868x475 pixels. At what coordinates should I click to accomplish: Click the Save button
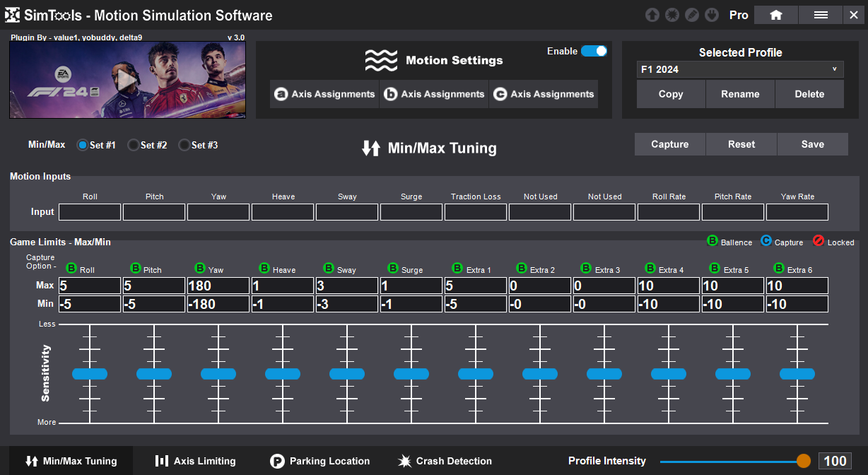coord(813,144)
